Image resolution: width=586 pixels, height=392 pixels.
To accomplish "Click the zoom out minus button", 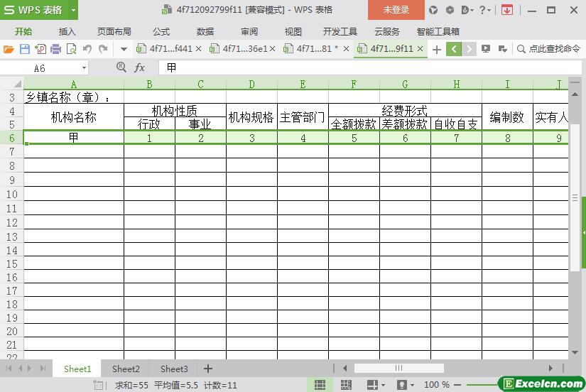I will [x=457, y=384].
